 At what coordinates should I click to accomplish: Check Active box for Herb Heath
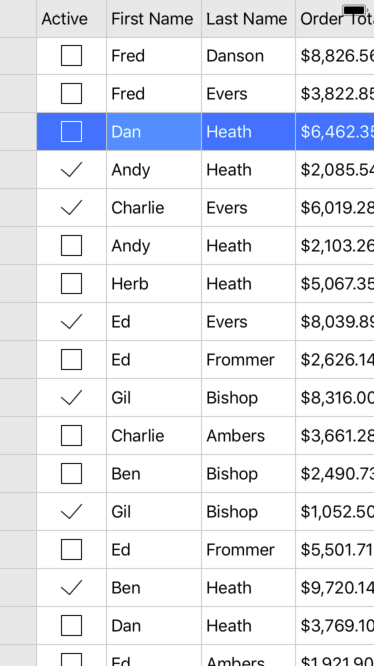pyautogui.click(x=71, y=284)
